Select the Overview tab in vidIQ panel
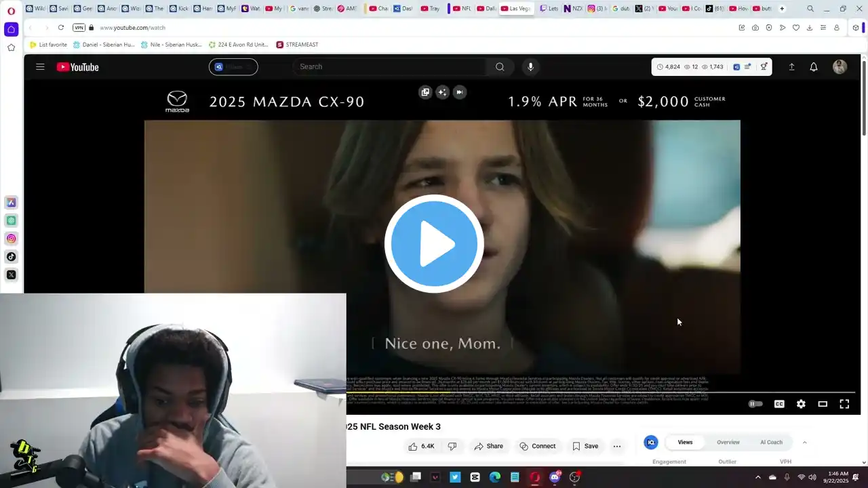Image resolution: width=868 pixels, height=488 pixels. tap(728, 442)
